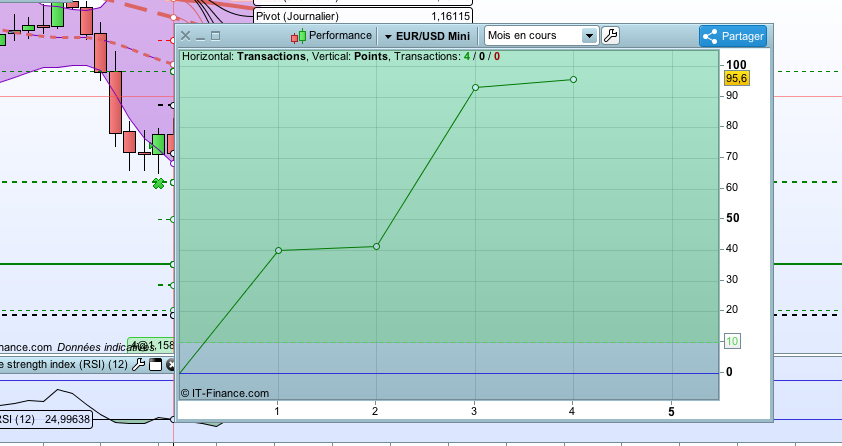Screen dimensions: 842x446
Task: Click the green 10 level label
Action: coord(732,341)
